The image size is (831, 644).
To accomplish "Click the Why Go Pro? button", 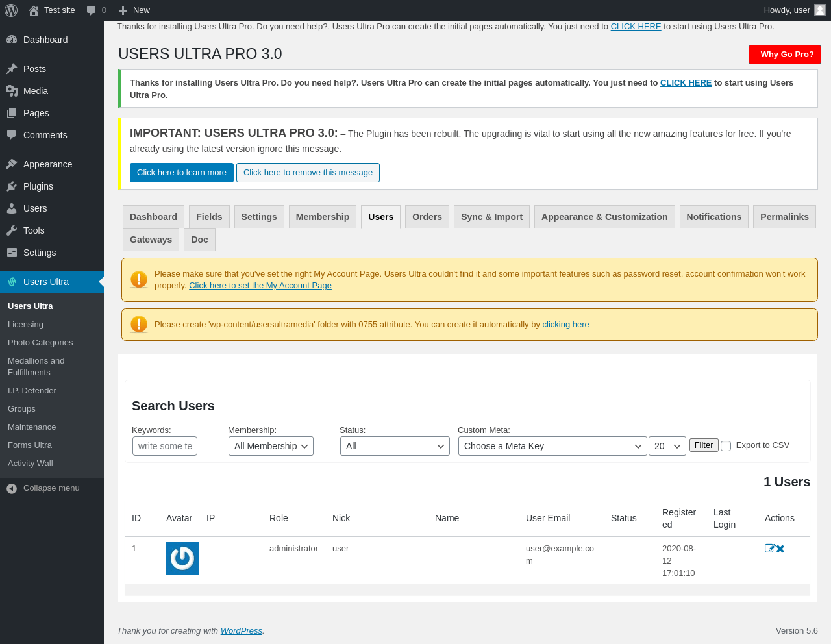I will click(785, 55).
